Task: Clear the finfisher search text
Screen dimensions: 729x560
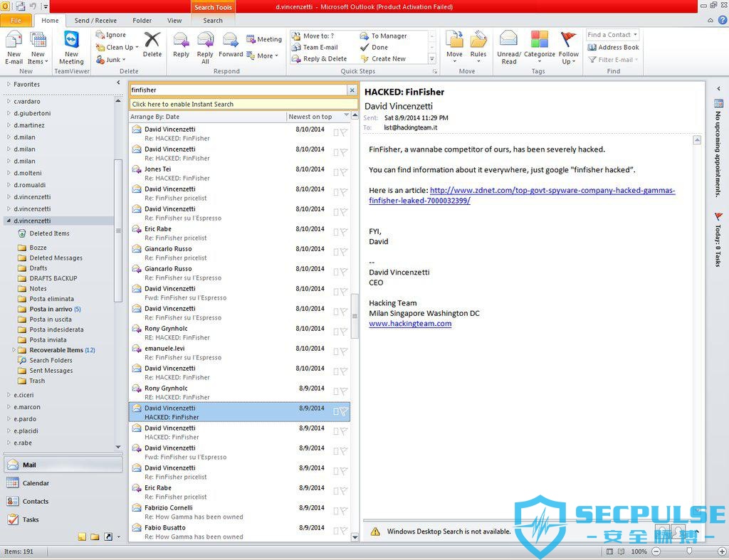Action: tap(352, 90)
